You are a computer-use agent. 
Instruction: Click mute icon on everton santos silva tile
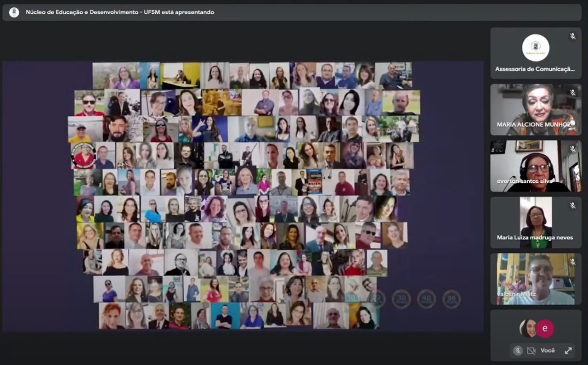click(572, 149)
